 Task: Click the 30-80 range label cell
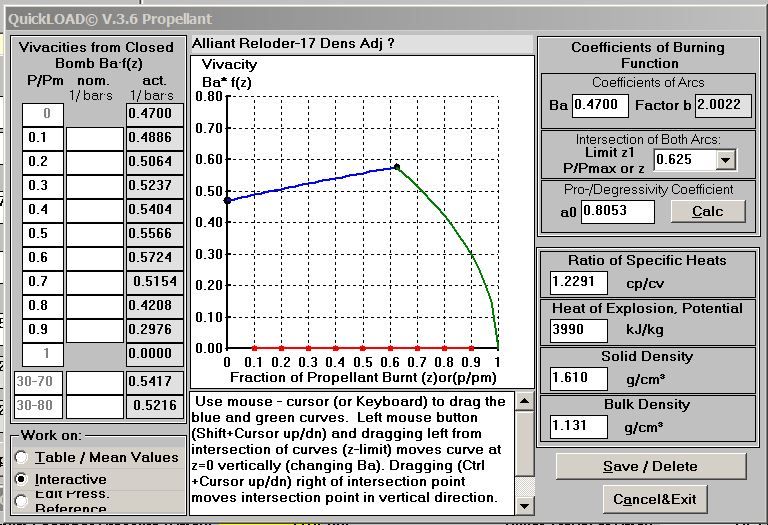tap(38, 406)
